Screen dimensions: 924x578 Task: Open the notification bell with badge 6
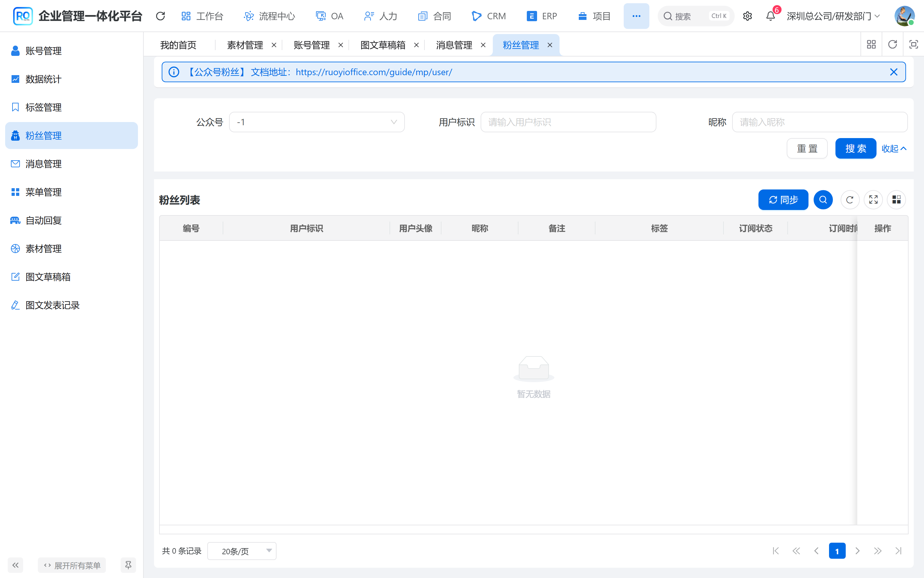point(771,16)
